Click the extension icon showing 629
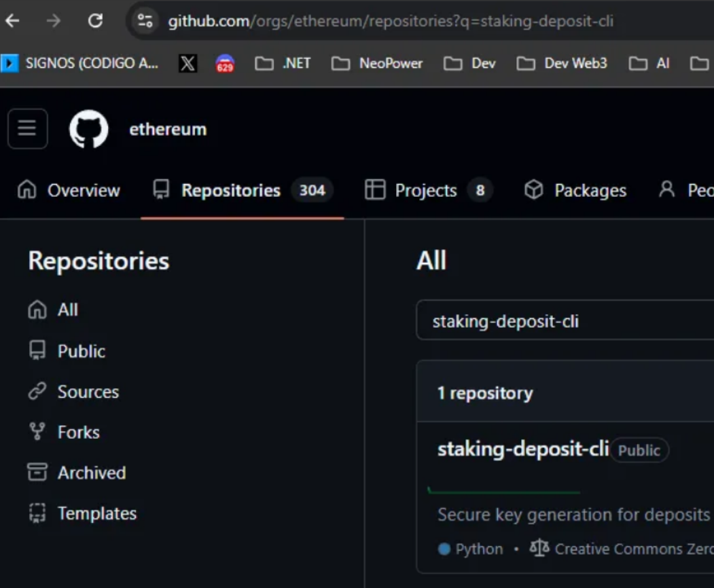 point(224,62)
